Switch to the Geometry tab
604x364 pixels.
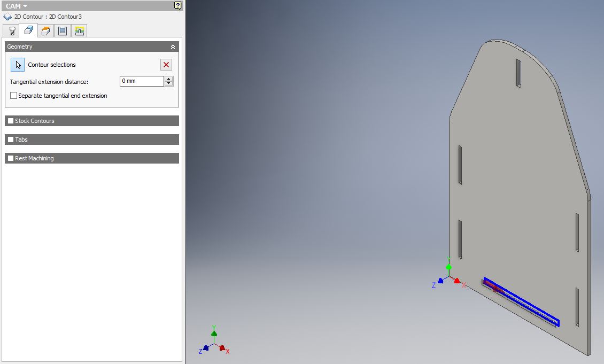click(x=28, y=30)
